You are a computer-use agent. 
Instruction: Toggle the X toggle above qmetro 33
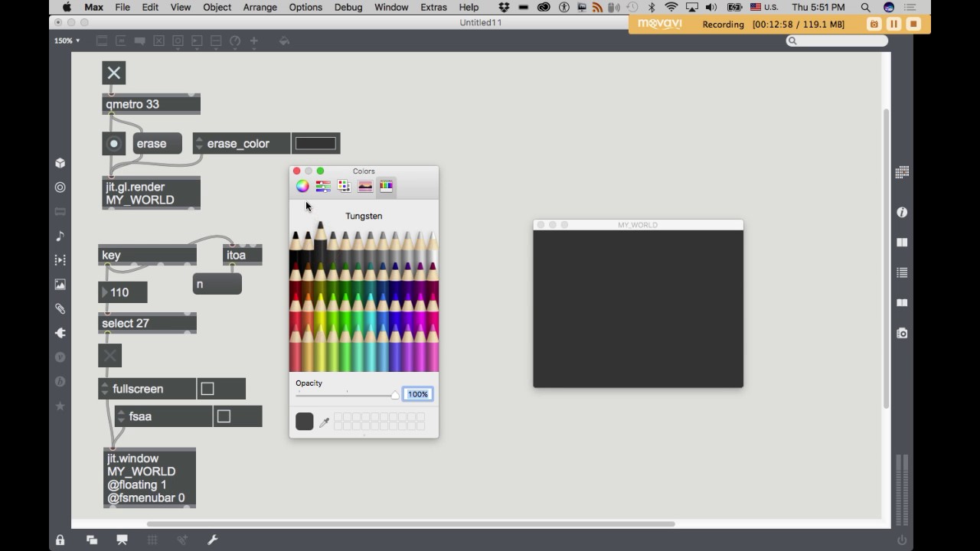113,73
